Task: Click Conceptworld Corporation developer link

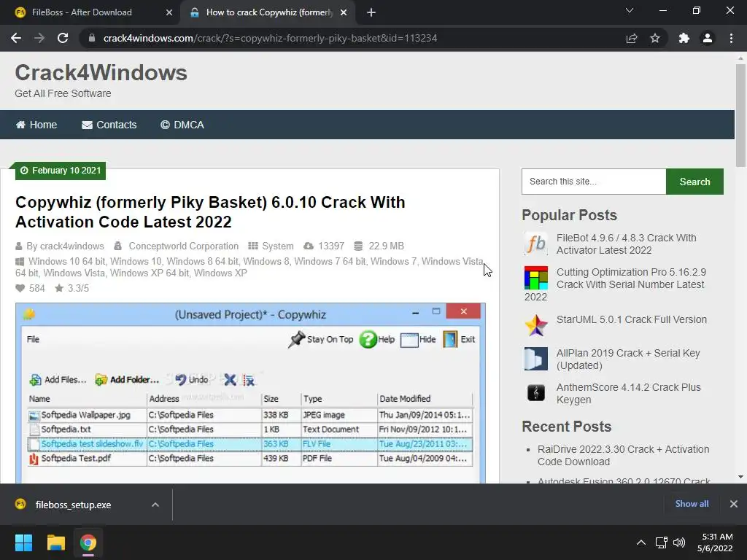Action: pyautogui.click(x=183, y=246)
